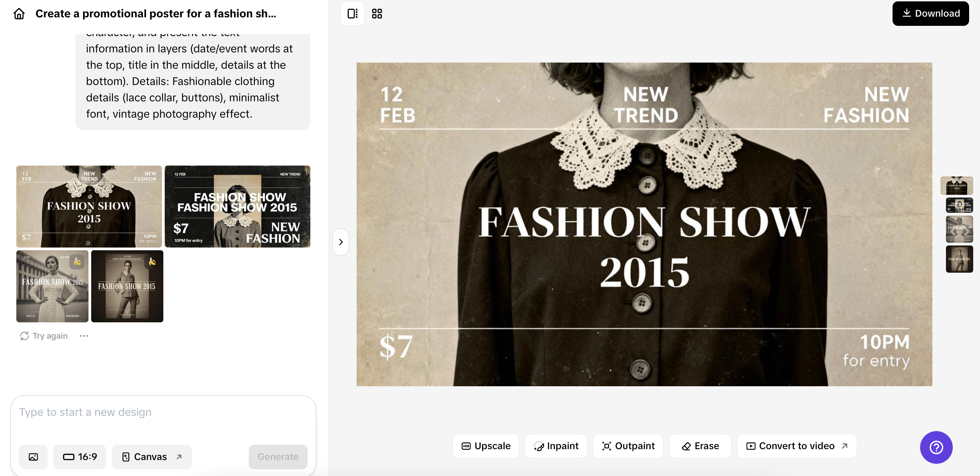
Task: Select the Inpaint tool
Action: [x=556, y=446]
